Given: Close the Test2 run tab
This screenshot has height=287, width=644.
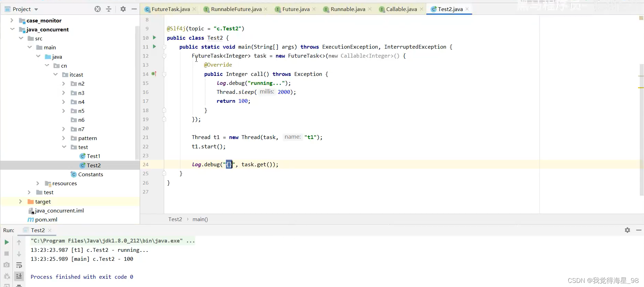Looking at the screenshot, I should pyautogui.click(x=50, y=230).
